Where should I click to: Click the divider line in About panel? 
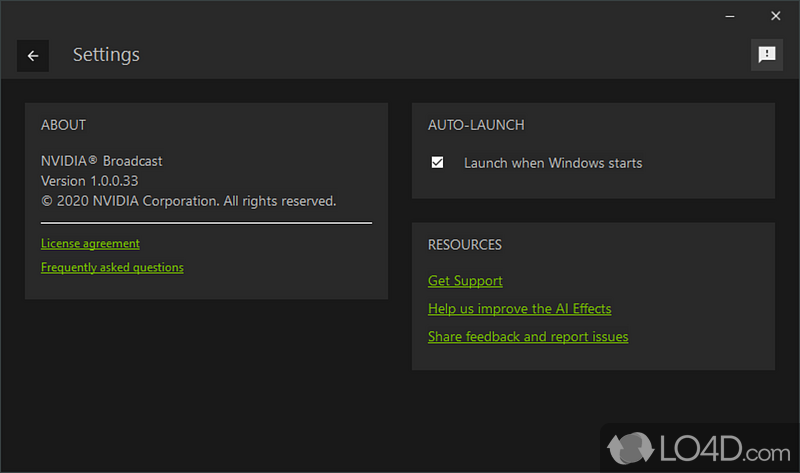[206, 223]
